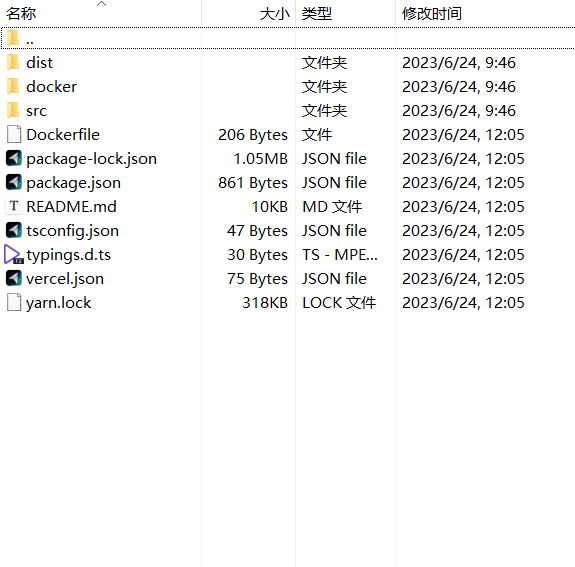The image size is (575, 567).
Task: Click the 名称 column header label
Action: pyautogui.click(x=21, y=14)
